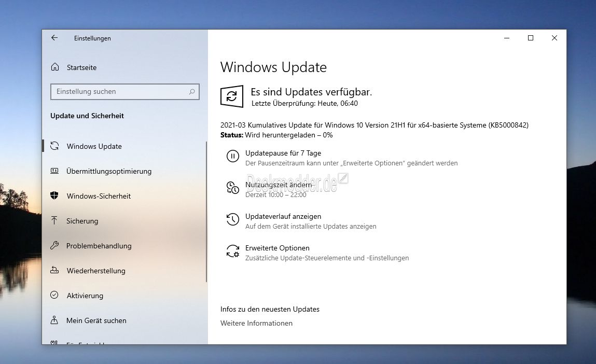Open Erweiterte Optionen
Screen dimensions: 596x364
click(x=278, y=248)
